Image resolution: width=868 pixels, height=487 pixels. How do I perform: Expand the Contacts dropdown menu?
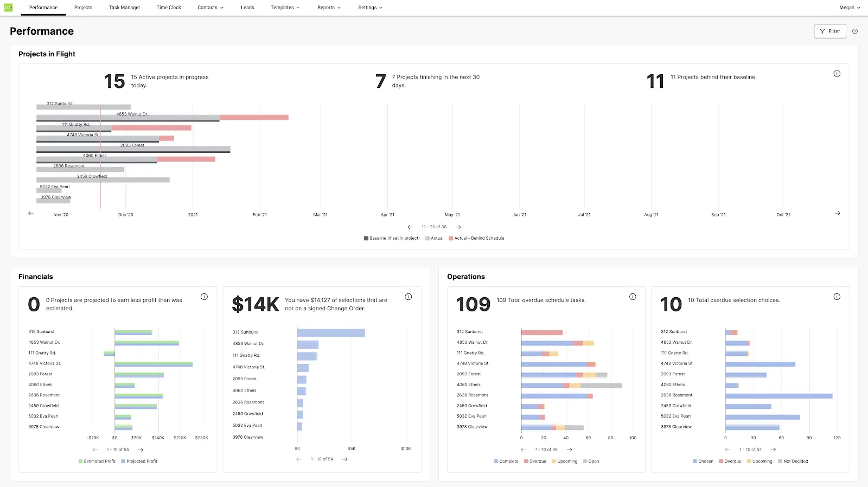210,8
